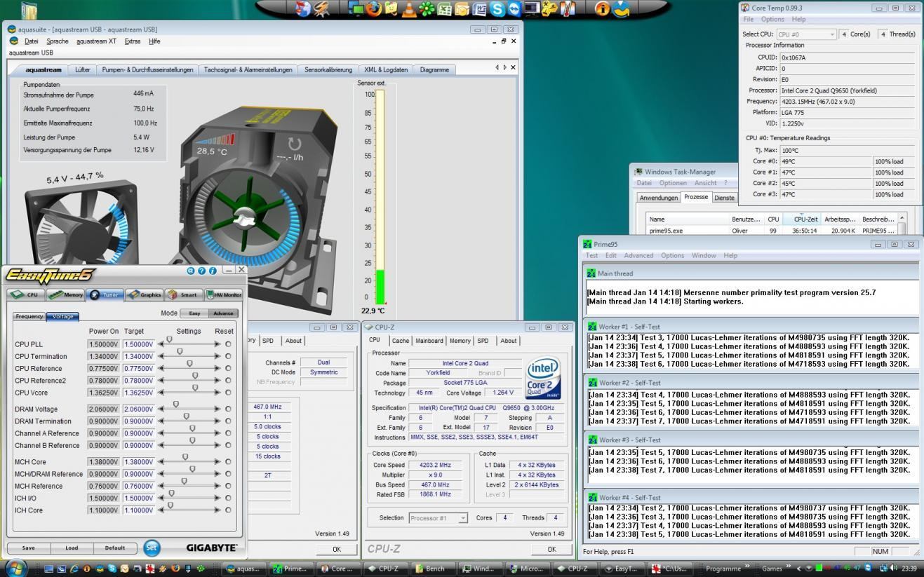Open TeamViewer icon in the dock

514,8
